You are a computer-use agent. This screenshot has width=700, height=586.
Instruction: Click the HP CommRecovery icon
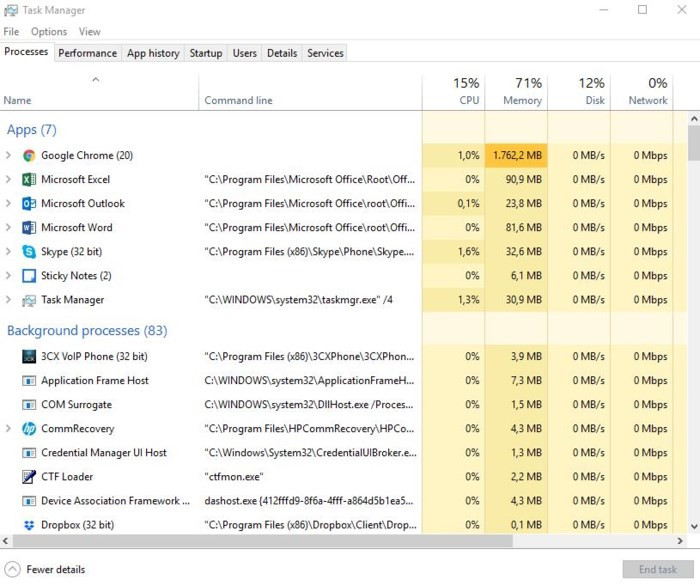[x=29, y=429]
